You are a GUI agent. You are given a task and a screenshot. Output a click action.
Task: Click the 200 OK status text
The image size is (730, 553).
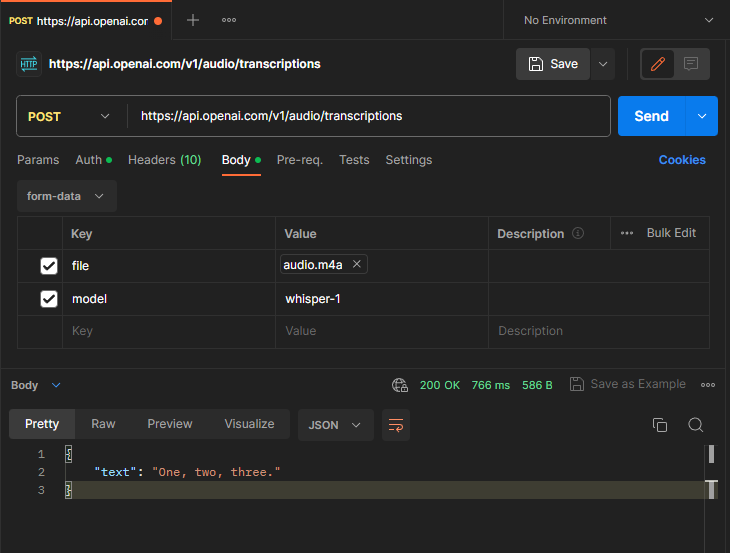coord(439,385)
